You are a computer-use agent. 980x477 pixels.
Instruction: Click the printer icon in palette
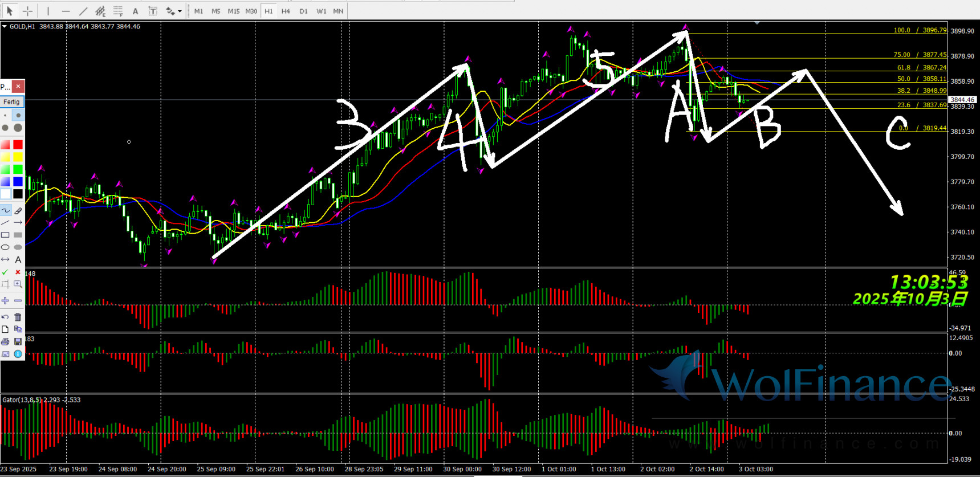(6, 341)
